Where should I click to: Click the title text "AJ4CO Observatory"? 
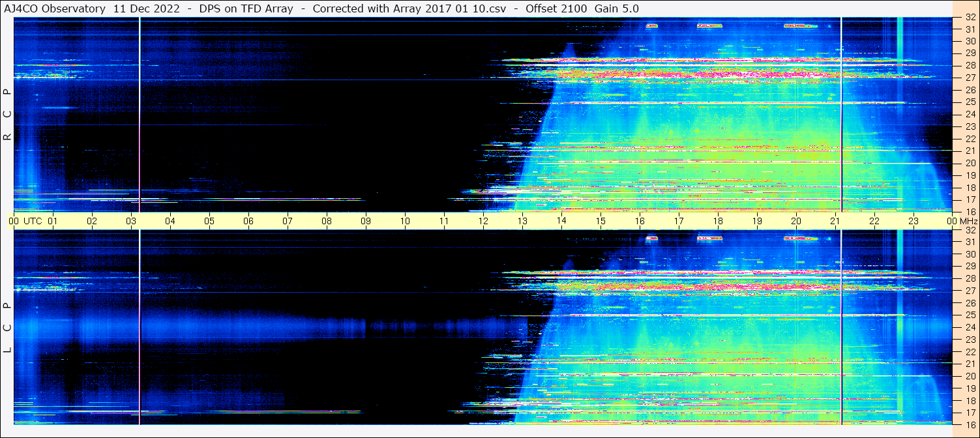point(55,8)
